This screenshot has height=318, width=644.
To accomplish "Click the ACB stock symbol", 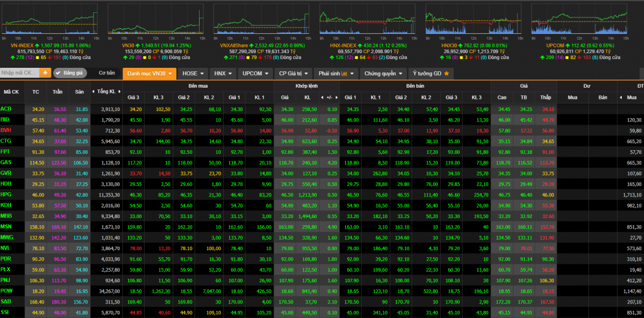I will (x=6, y=109).
